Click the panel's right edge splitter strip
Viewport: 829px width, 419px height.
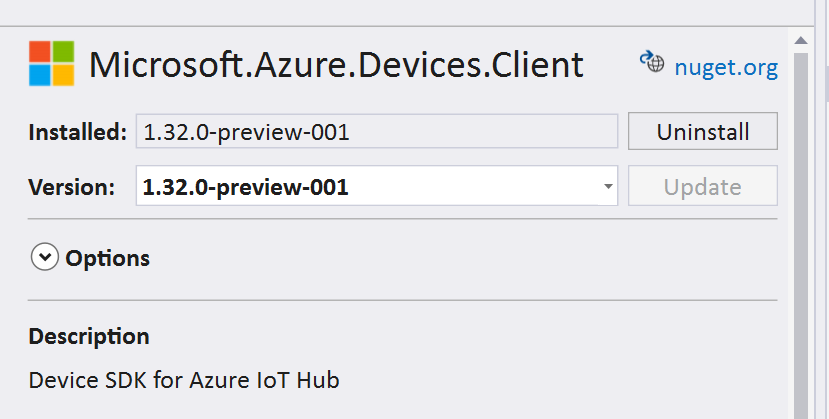pos(821,209)
